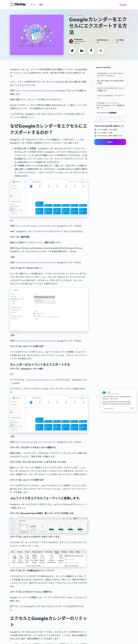Share the article on LinkedIn
The image size is (138, 644).
82,51
